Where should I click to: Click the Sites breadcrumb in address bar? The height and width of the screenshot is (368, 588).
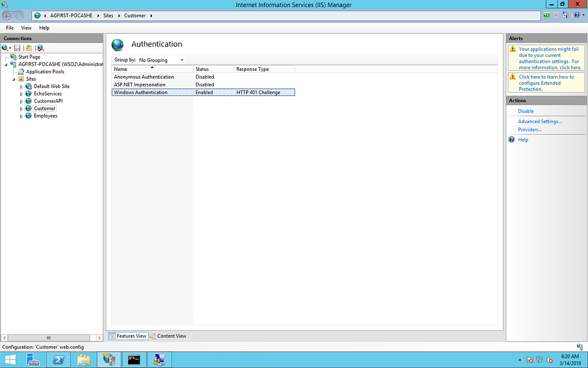[108, 16]
